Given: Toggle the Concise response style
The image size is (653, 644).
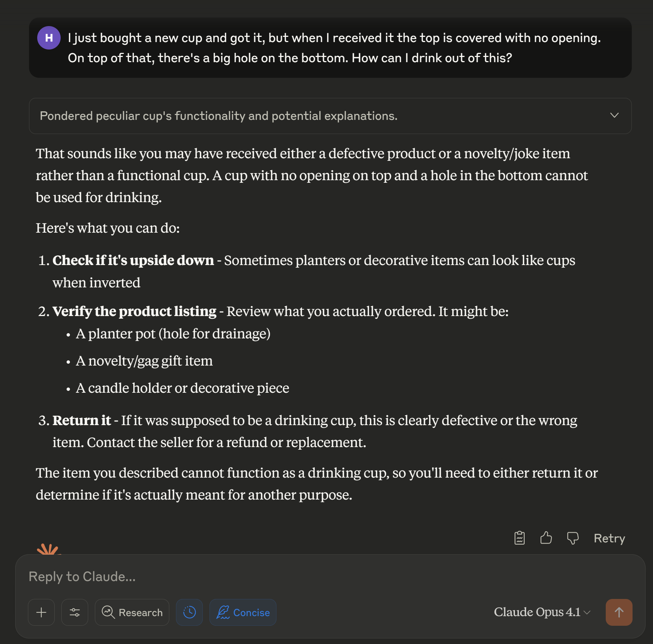Looking at the screenshot, I should pos(243,612).
